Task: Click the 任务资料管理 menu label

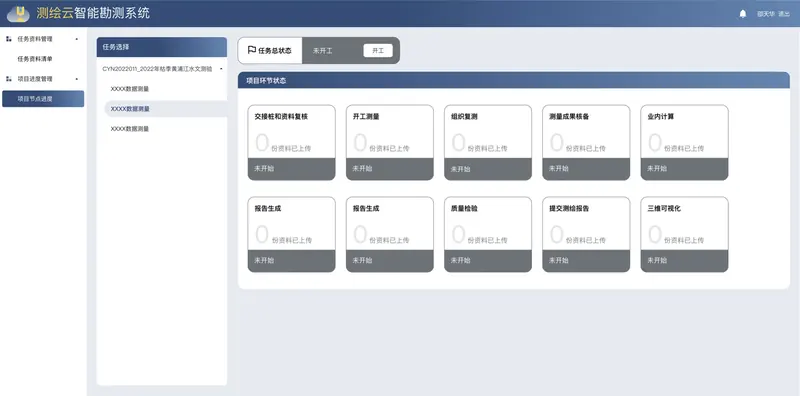Action: point(35,39)
